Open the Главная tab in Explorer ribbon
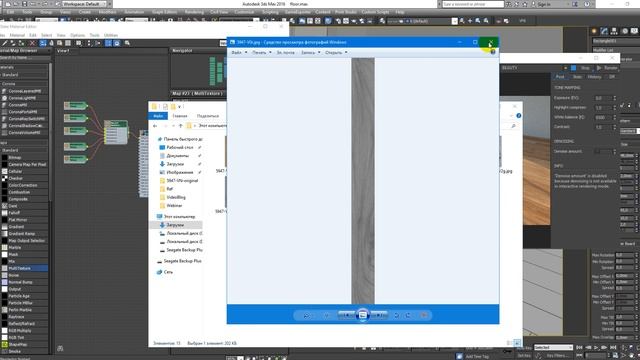 coord(180,116)
